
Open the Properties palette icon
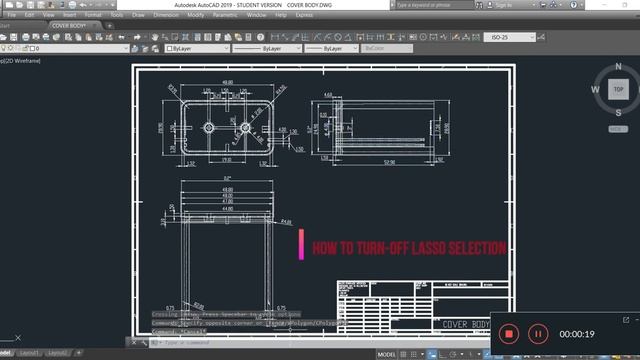(x=198, y=38)
